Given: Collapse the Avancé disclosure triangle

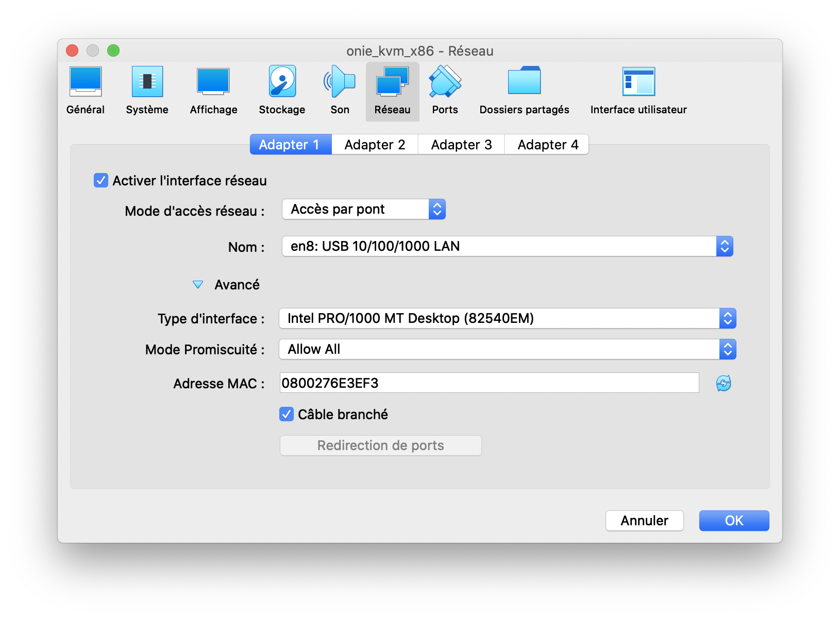Looking at the screenshot, I should click(198, 285).
